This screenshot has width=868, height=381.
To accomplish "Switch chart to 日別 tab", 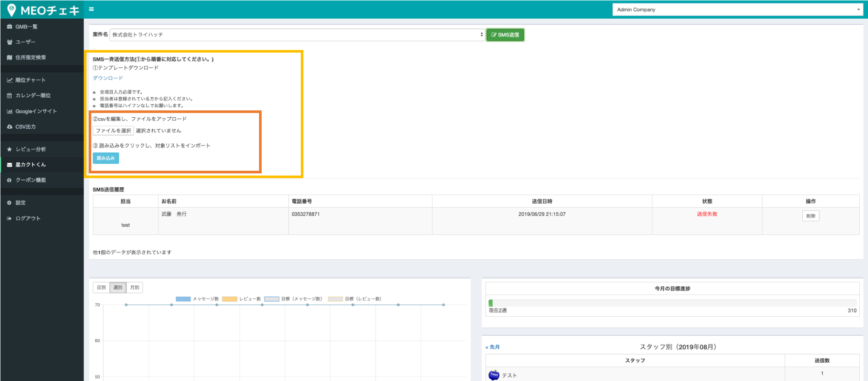I will (101, 288).
